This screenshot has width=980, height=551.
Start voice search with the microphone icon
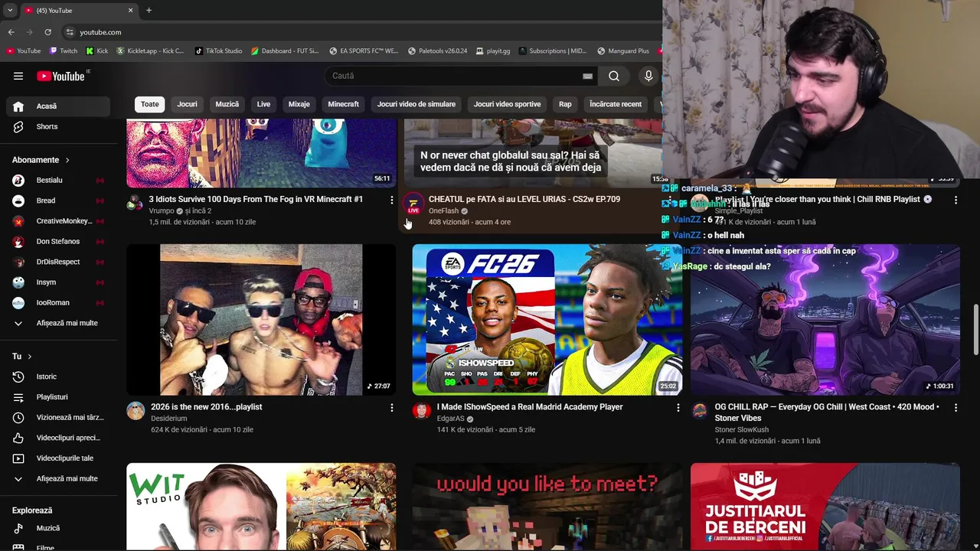(648, 76)
